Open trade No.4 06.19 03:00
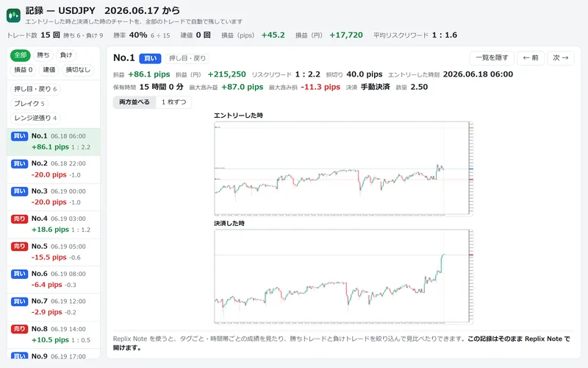This screenshot has height=368, width=588. (x=54, y=224)
